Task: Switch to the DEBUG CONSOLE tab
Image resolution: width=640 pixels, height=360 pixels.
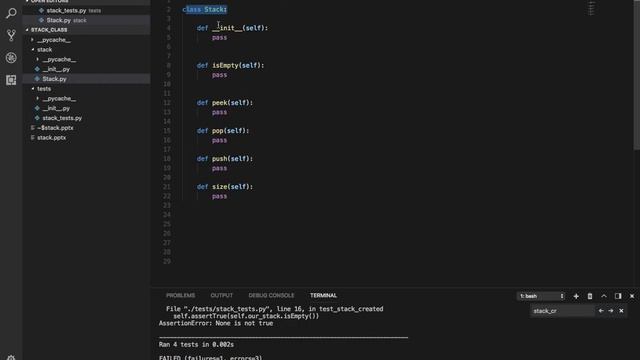Action: coord(271,296)
